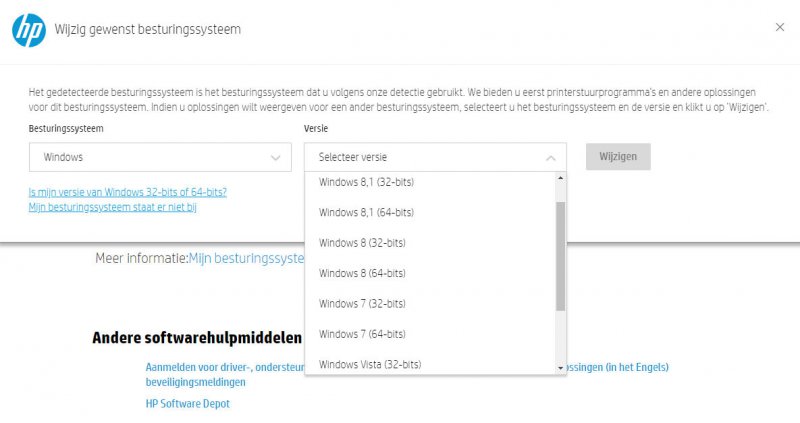
Task: Collapse the Selecteer versie dropdown
Action: (435, 157)
